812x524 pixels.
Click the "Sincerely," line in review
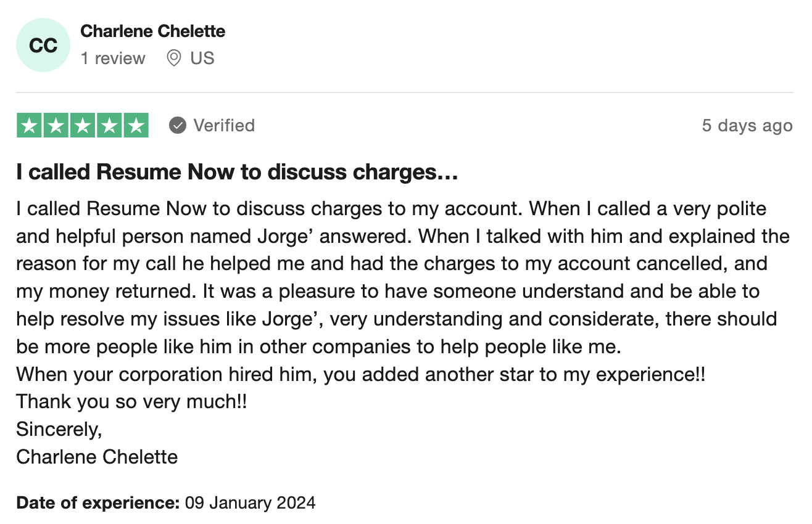point(59,430)
